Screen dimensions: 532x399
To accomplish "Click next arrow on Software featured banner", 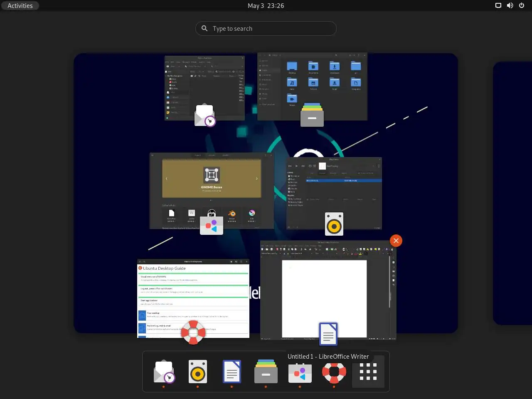I will pyautogui.click(x=257, y=178).
